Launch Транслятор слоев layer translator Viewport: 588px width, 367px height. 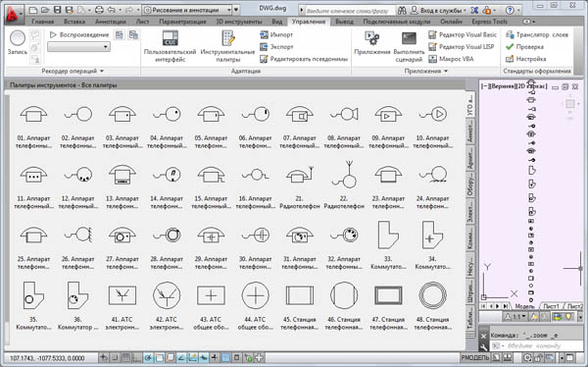[x=537, y=35]
